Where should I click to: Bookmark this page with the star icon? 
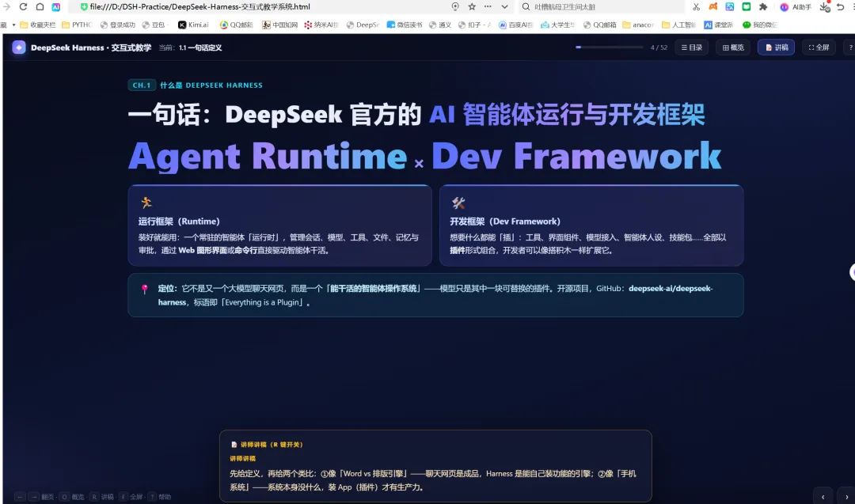click(x=472, y=6)
